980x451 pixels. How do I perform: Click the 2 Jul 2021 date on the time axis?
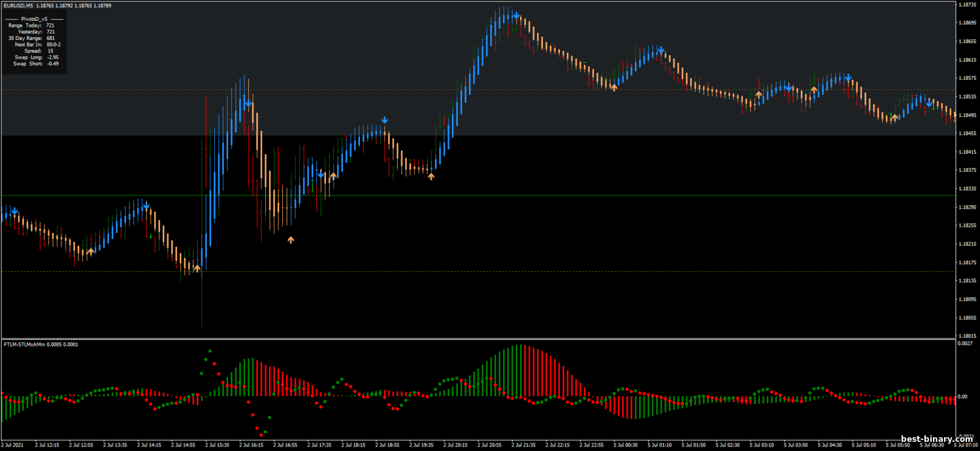[x=14, y=445]
